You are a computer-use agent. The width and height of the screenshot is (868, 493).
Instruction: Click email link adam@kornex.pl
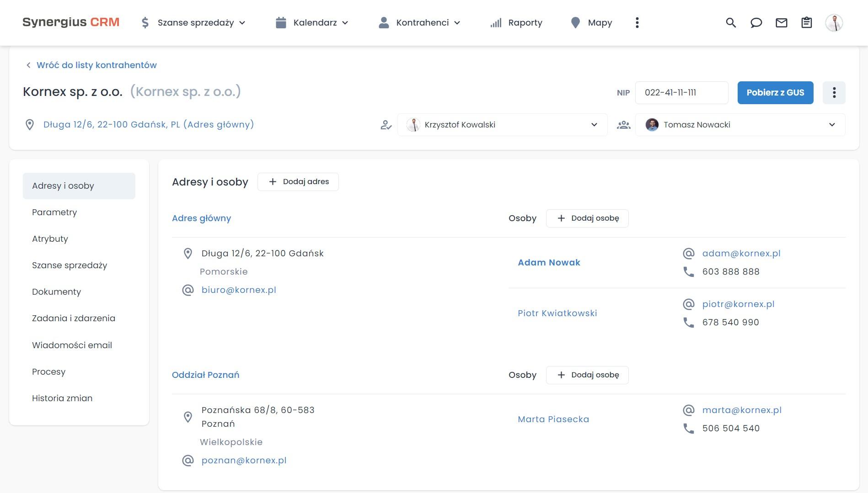(741, 254)
